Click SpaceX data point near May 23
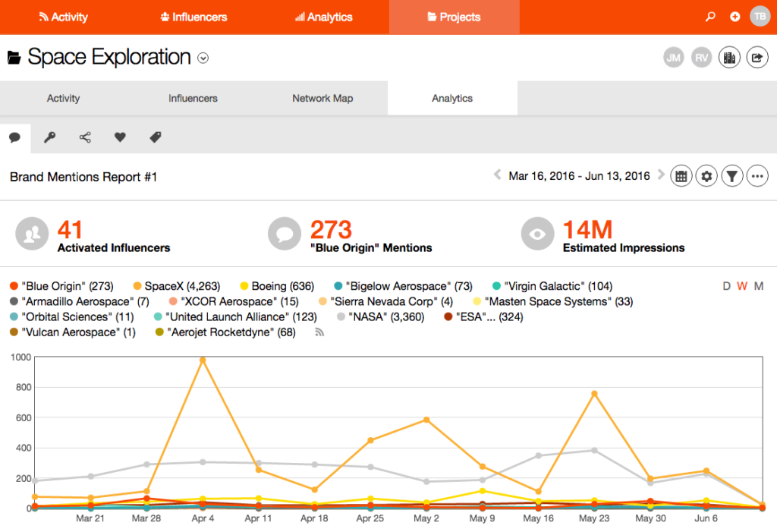The width and height of the screenshot is (777, 532). [x=594, y=394]
